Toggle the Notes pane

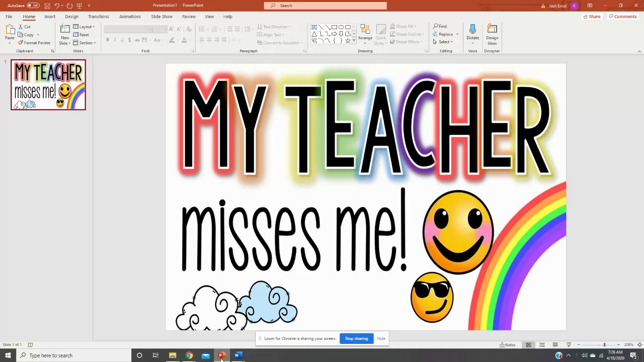tap(508, 345)
